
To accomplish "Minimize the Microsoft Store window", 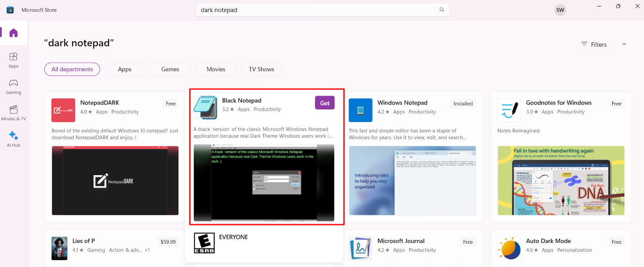I will point(599,6).
